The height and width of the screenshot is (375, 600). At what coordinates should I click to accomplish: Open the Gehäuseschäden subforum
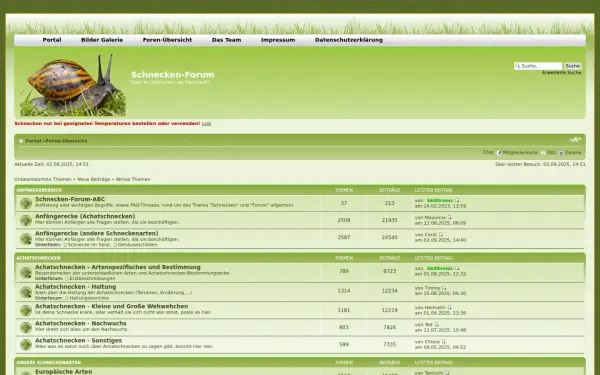pos(137,245)
